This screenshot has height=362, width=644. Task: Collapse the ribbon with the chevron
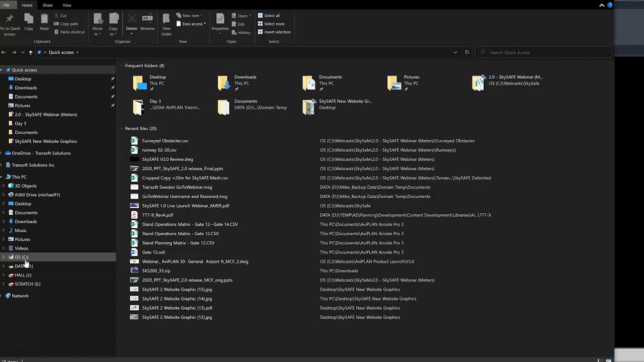click(602, 5)
